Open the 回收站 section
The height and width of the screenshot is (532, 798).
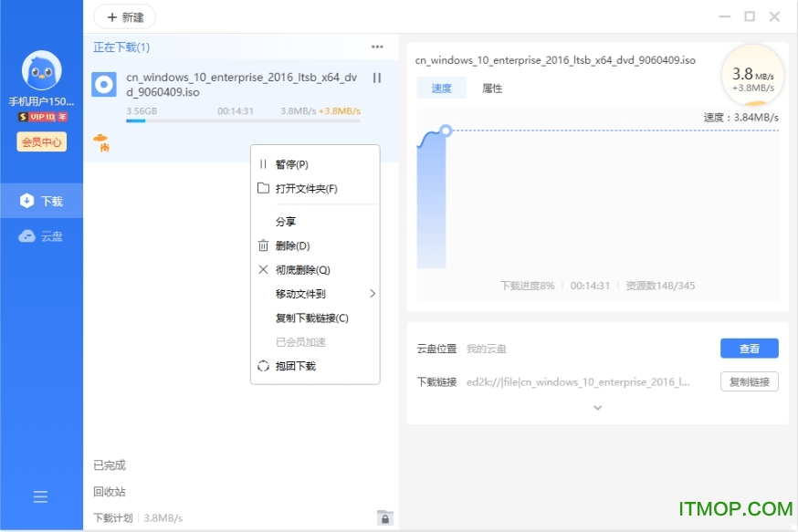110,491
